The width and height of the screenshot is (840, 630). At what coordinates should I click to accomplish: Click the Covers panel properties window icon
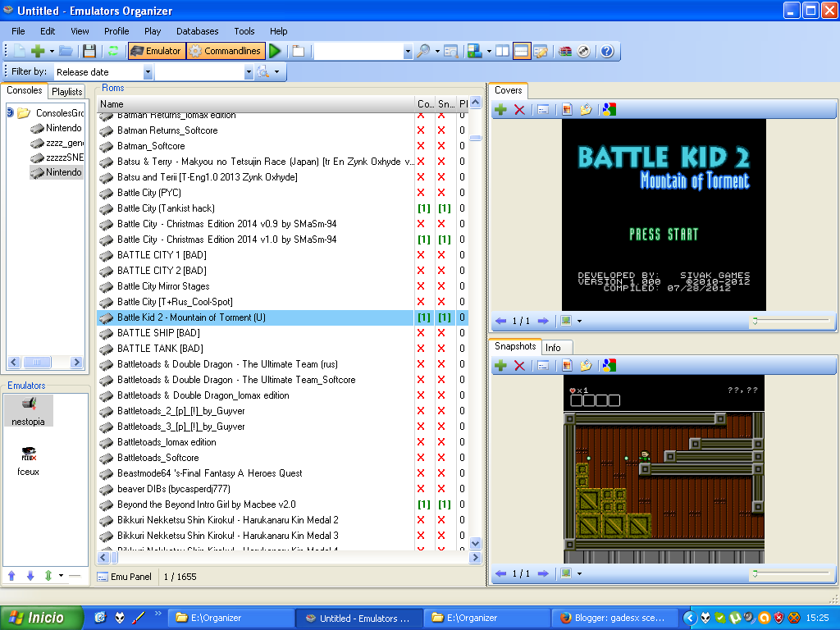tap(543, 110)
